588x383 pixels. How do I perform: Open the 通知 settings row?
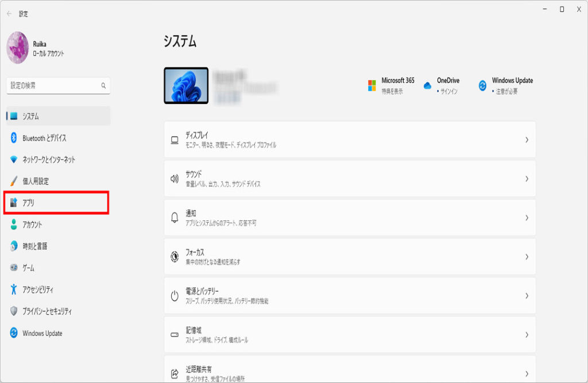(349, 218)
